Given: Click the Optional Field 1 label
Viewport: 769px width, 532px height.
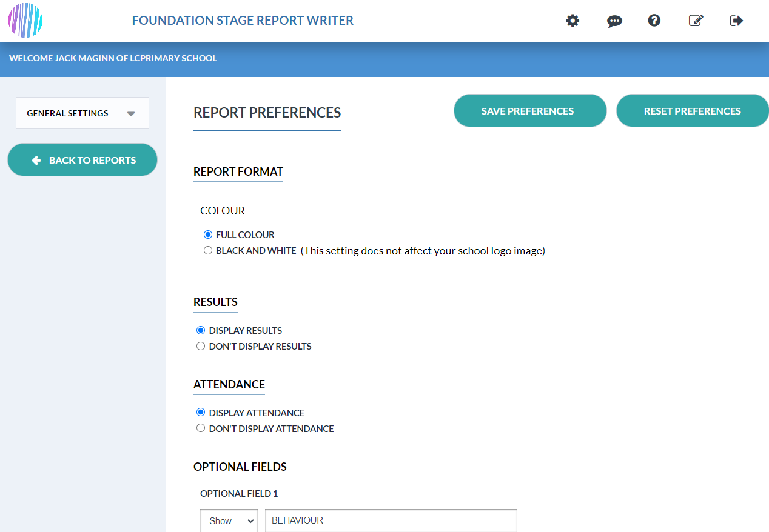Looking at the screenshot, I should [239, 493].
